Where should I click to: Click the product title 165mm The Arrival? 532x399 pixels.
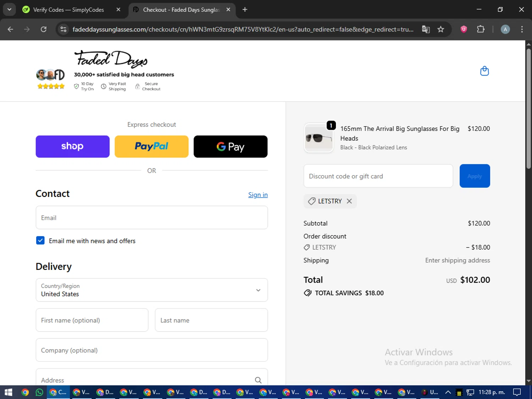coord(400,133)
